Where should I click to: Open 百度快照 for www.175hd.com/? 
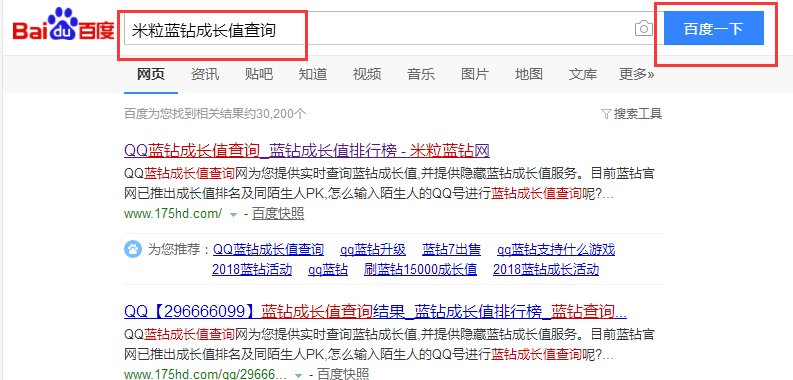click(278, 214)
